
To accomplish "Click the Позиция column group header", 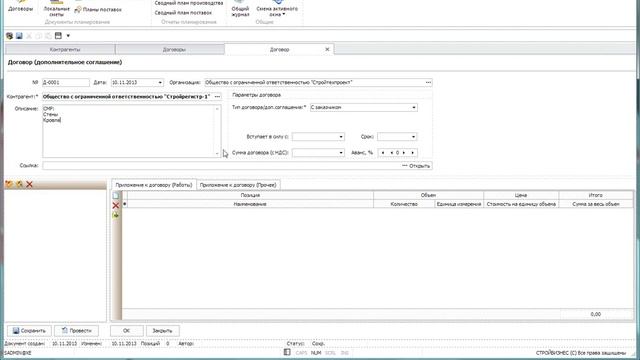I will (x=250, y=196).
